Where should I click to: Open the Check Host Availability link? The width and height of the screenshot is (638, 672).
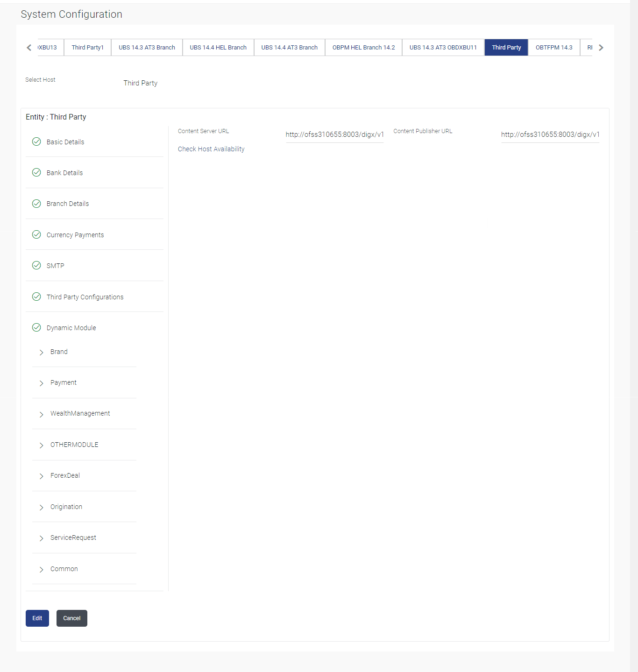pyautogui.click(x=211, y=149)
